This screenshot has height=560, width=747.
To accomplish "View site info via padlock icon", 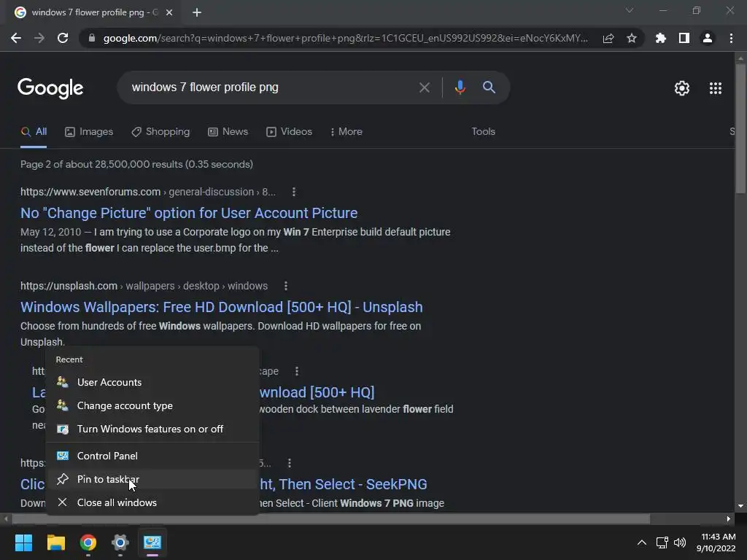I will tap(92, 38).
